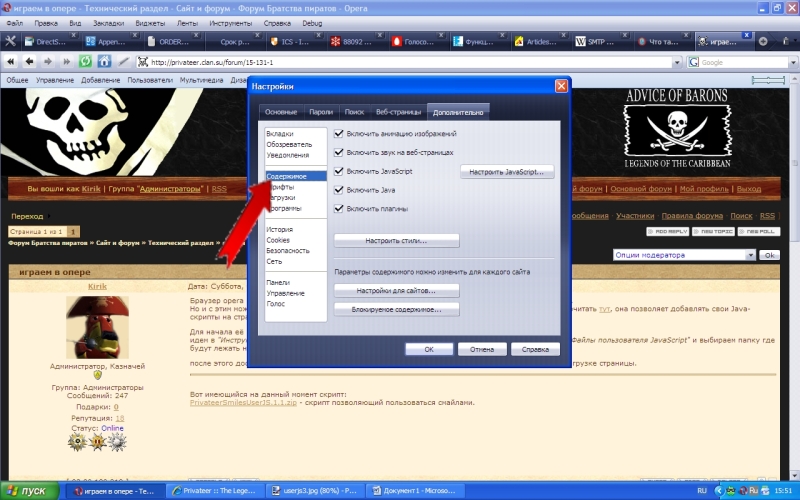This screenshot has height=500, width=800.
Task: Click the Opera rewind navigation button
Action: tap(11, 62)
